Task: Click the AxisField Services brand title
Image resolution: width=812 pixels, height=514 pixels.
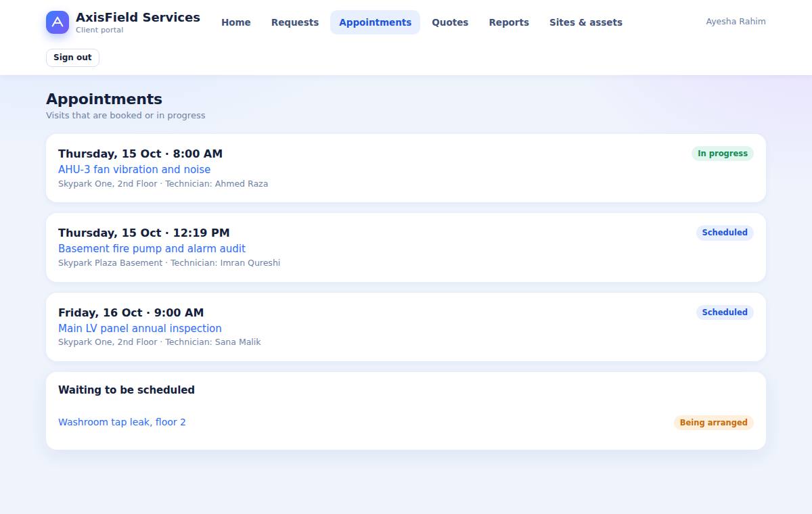Action: pos(138,18)
